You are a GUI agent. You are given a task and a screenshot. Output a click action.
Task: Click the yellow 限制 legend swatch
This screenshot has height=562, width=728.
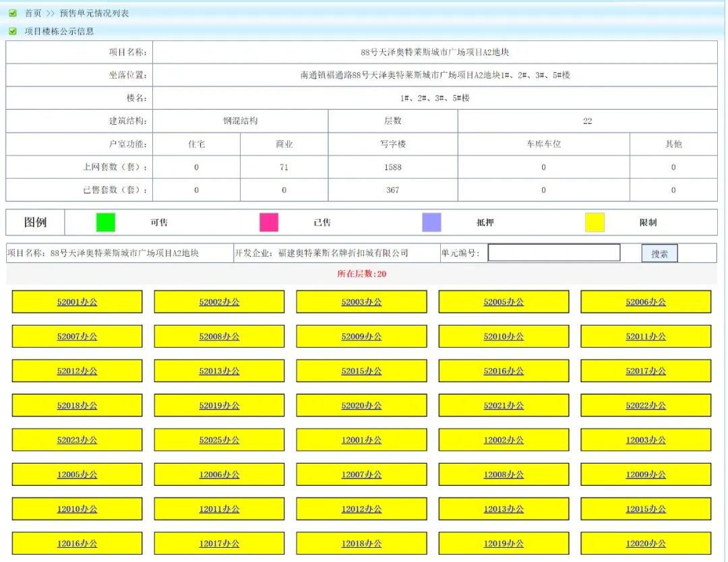595,222
